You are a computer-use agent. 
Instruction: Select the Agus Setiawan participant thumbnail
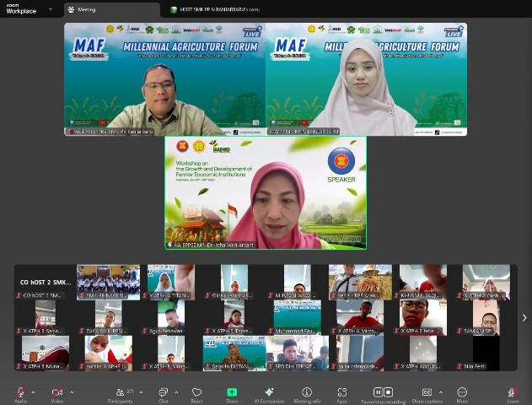coord(171,318)
